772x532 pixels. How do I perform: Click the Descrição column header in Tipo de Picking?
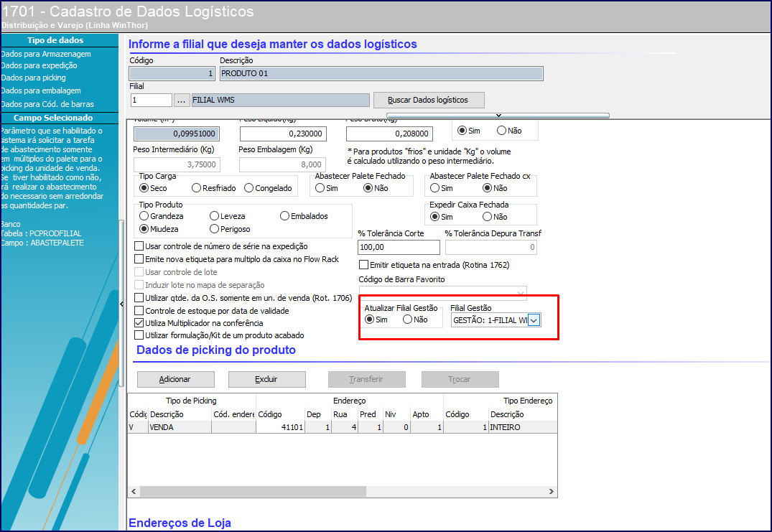point(180,414)
